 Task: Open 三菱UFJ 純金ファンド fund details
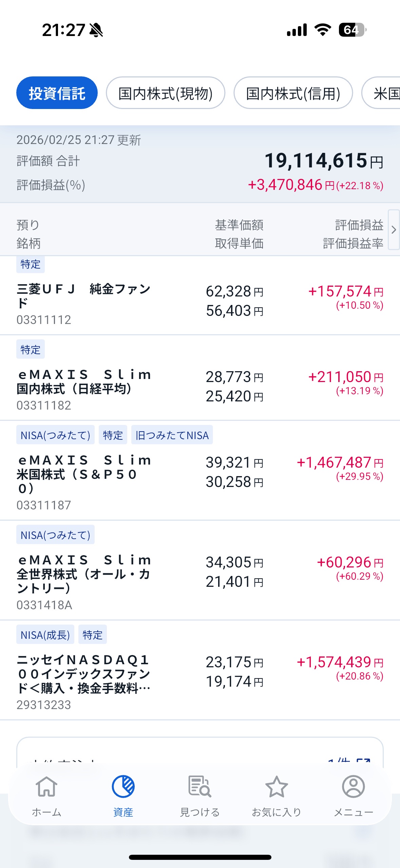click(84, 296)
